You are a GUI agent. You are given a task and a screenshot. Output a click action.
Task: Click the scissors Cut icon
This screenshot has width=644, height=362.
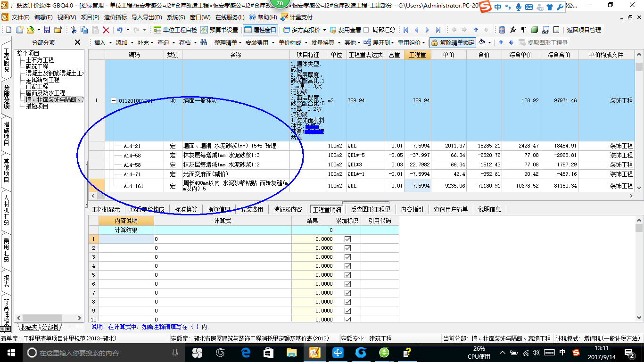[x=74, y=30]
